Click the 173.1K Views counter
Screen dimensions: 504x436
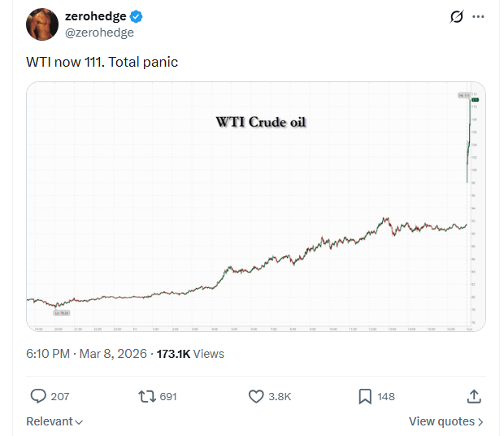(190, 354)
